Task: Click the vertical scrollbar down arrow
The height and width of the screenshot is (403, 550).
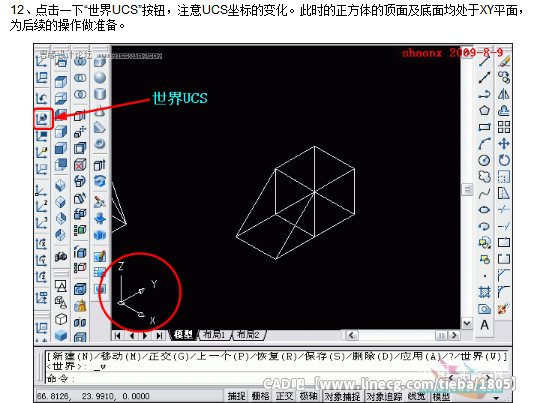Action: (x=467, y=323)
